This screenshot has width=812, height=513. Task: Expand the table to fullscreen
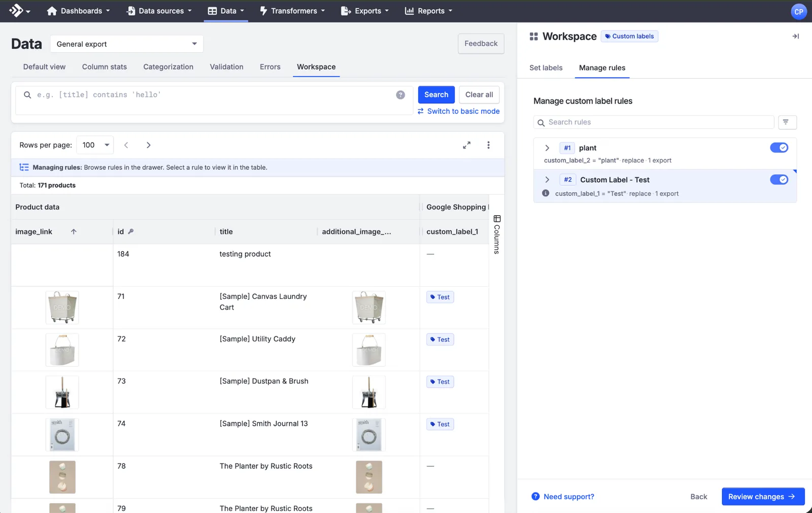tap(466, 145)
